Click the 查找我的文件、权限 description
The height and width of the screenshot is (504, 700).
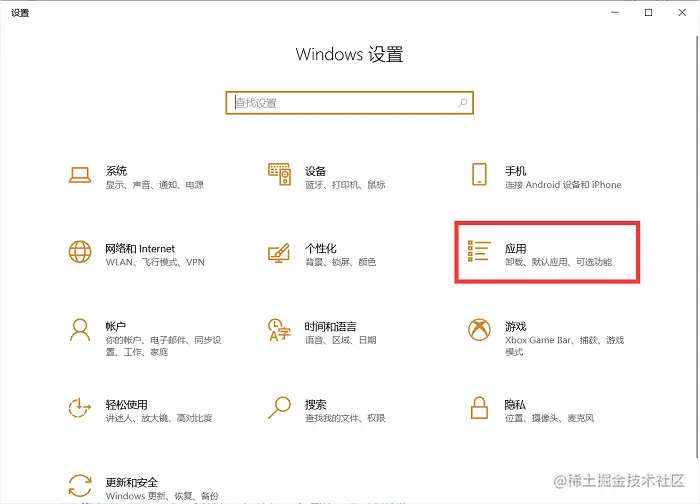[345, 418]
